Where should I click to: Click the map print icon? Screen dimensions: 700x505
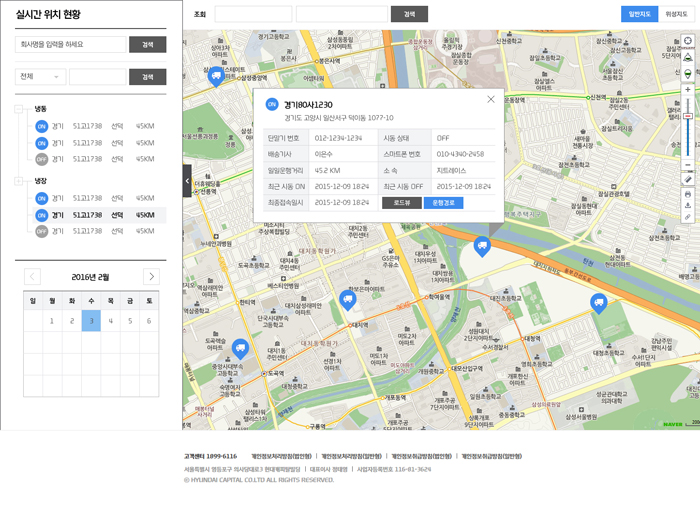[688, 194]
